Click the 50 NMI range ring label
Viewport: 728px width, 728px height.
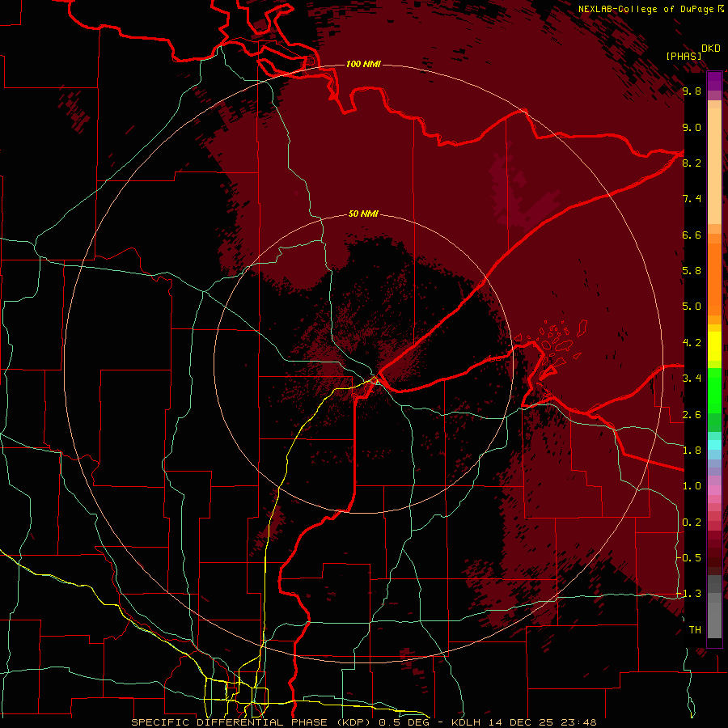[x=363, y=214]
